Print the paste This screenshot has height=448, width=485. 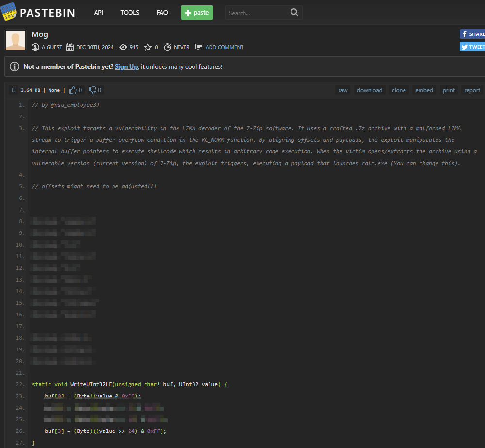pyautogui.click(x=449, y=90)
